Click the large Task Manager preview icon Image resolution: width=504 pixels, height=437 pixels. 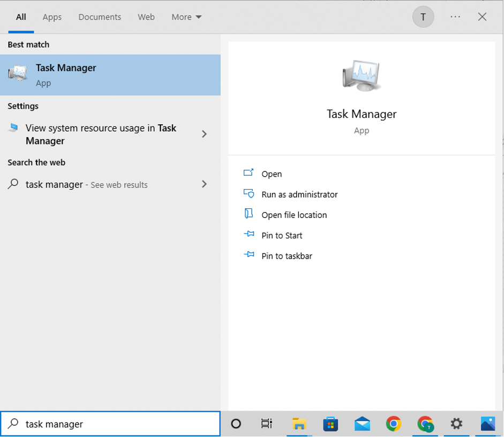362,76
